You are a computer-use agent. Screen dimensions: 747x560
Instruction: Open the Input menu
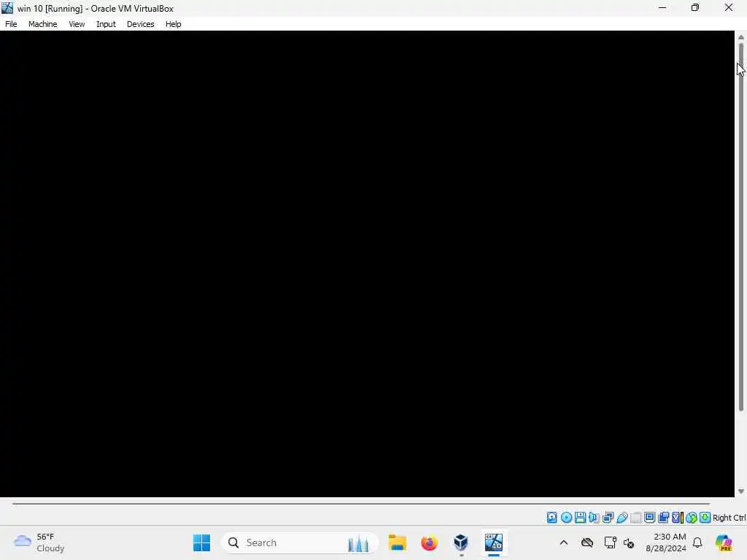[x=106, y=24]
